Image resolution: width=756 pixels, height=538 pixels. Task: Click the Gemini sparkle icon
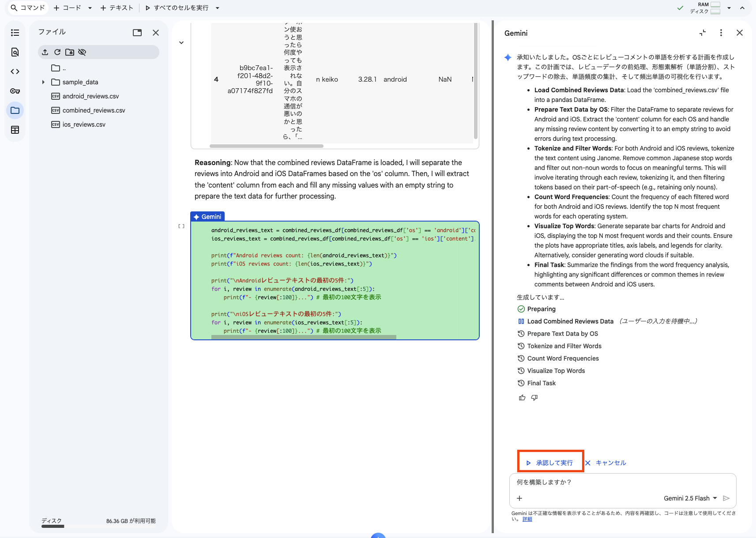[508, 57]
